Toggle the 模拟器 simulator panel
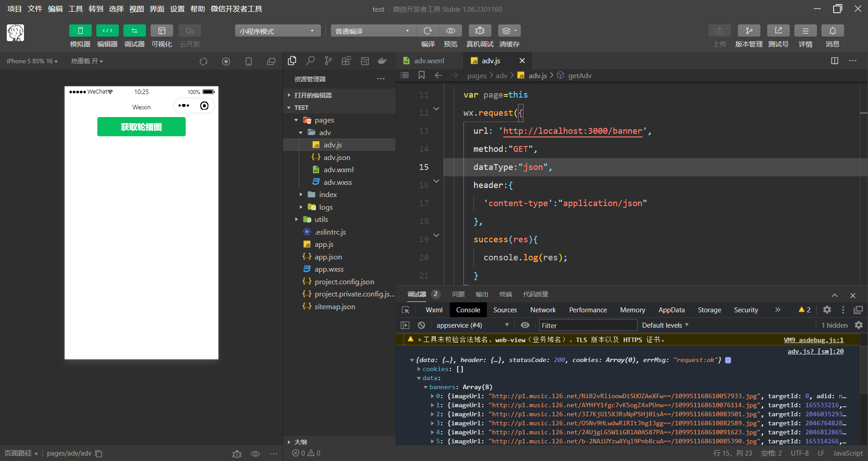Image resolution: width=868 pixels, height=461 pixels. (80, 31)
